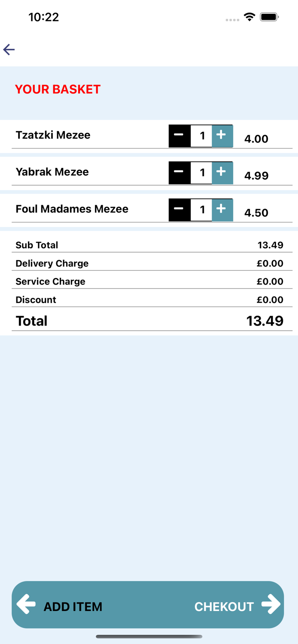This screenshot has width=298, height=644.
Task: Select the Tzatzki Mezee quantity field
Action: pyautogui.click(x=201, y=136)
